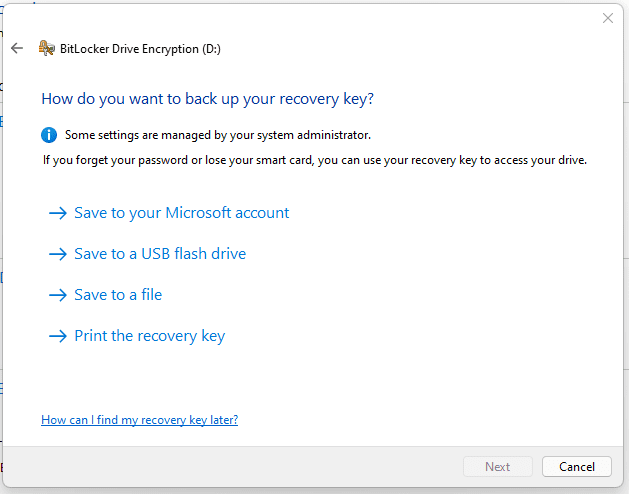Choose Print the recovery key

click(150, 336)
